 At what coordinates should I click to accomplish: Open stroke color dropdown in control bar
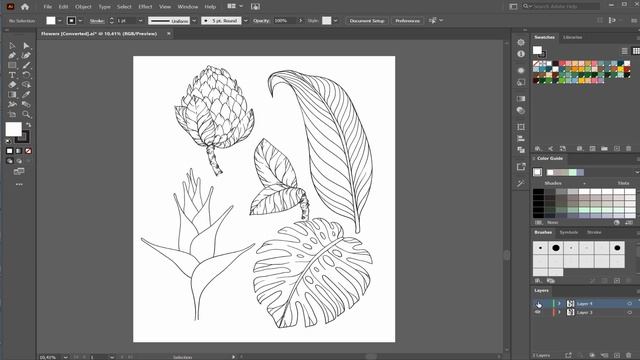[80, 20]
